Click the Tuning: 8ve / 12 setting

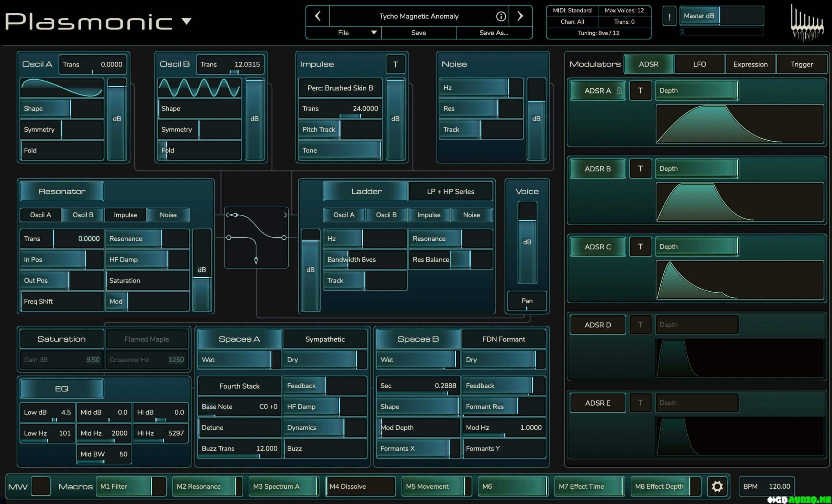point(598,33)
